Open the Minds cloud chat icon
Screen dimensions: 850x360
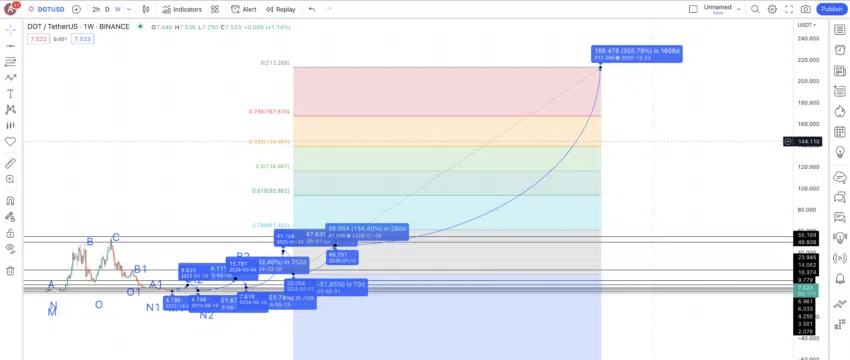(840, 177)
